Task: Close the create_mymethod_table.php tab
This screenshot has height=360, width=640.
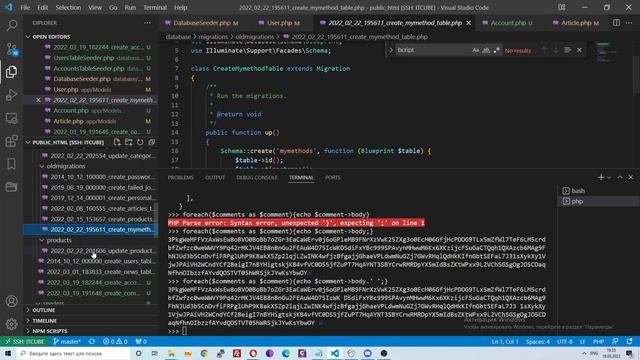Action: [x=469, y=23]
